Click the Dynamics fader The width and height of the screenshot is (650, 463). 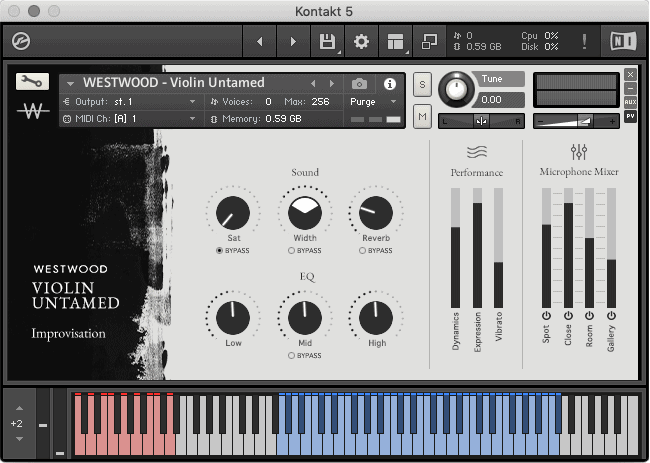coord(455,248)
